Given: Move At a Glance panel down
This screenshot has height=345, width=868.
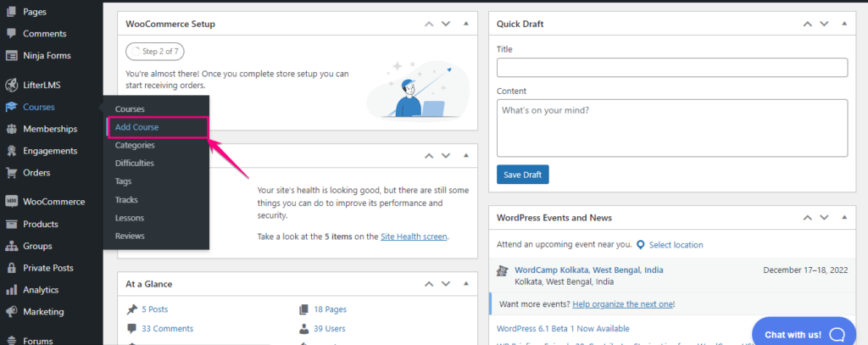Looking at the screenshot, I should tap(446, 283).
